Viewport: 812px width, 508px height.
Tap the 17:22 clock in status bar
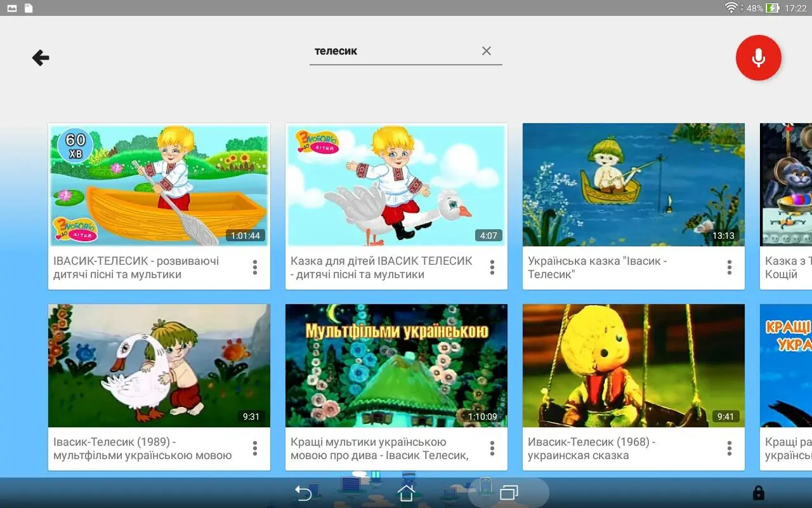tap(796, 8)
